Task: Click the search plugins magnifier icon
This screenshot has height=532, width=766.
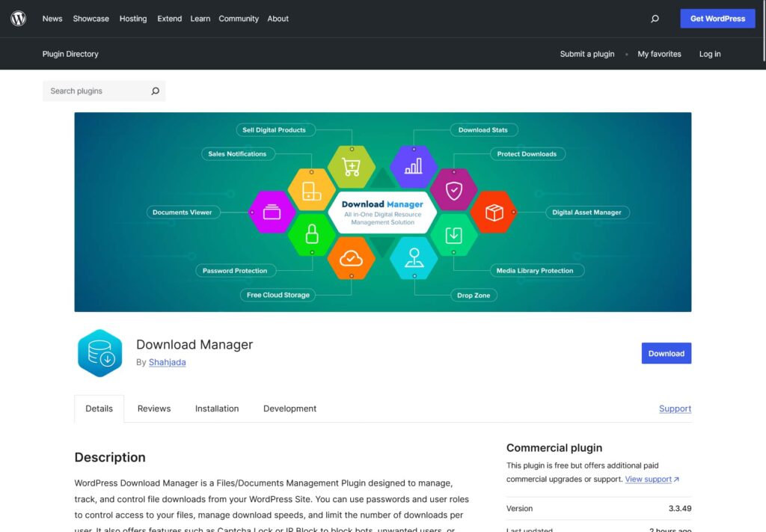Action: tap(155, 91)
